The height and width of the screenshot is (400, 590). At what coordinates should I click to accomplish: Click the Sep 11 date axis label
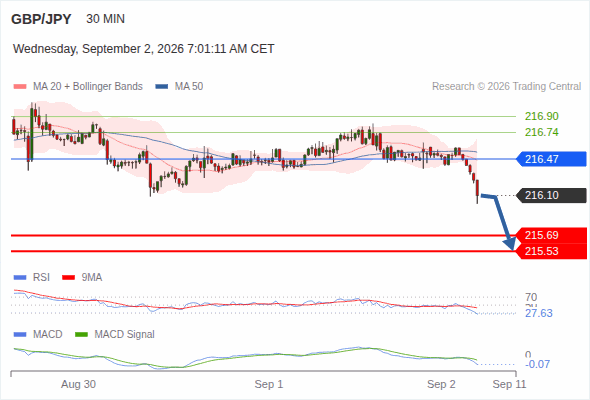point(509,384)
